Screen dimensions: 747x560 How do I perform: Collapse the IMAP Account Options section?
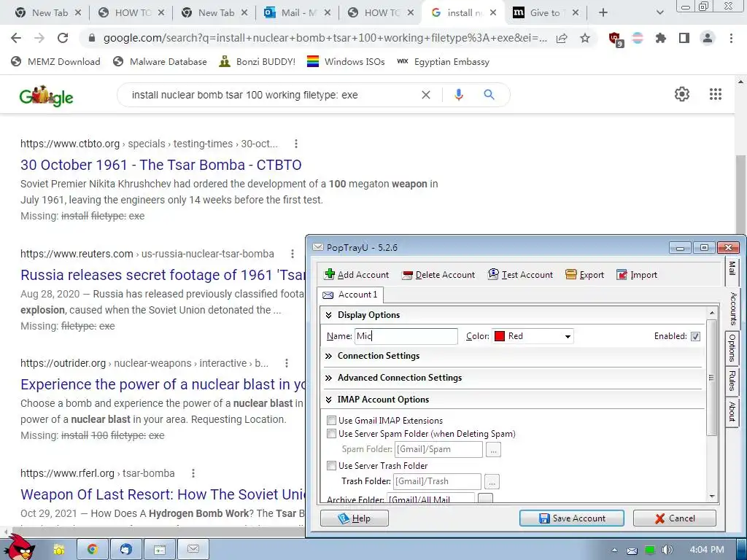329,400
